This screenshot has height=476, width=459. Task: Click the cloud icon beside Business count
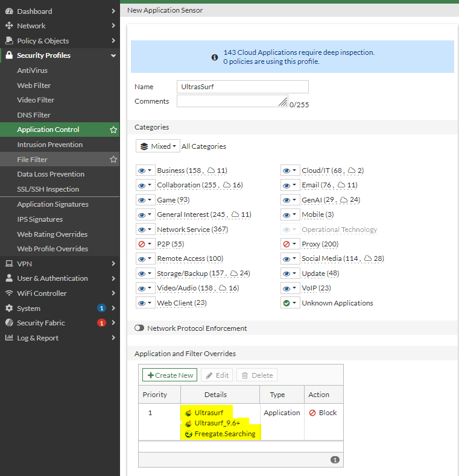[x=211, y=171]
